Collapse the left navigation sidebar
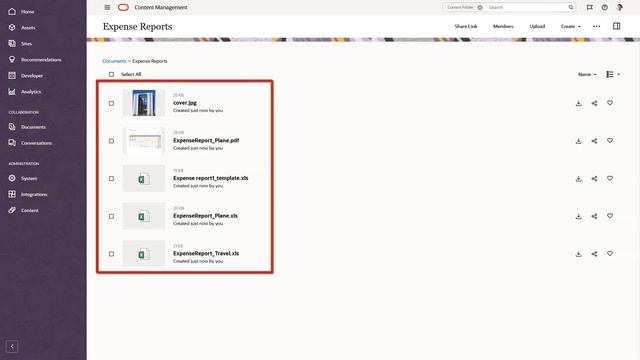 coord(12,347)
